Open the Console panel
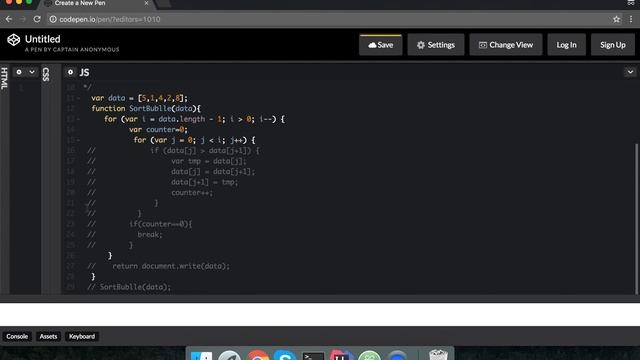This screenshot has height=360, width=640. pyautogui.click(x=17, y=336)
